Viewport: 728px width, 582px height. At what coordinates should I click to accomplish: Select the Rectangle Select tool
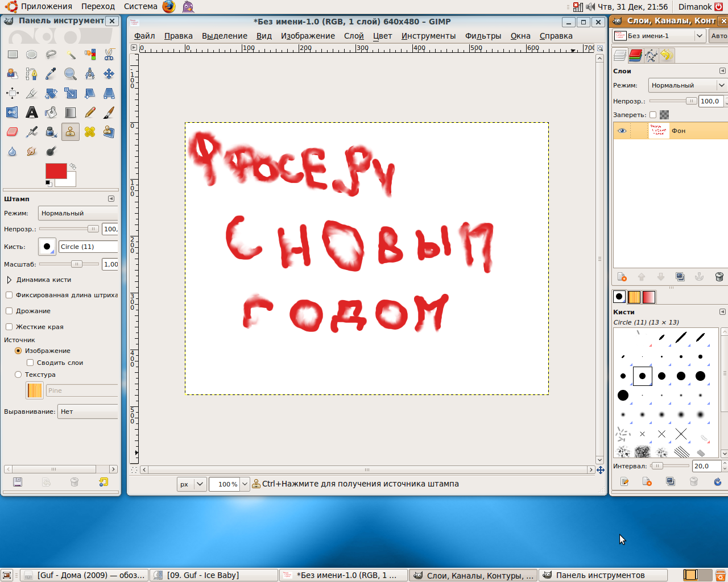(x=13, y=55)
